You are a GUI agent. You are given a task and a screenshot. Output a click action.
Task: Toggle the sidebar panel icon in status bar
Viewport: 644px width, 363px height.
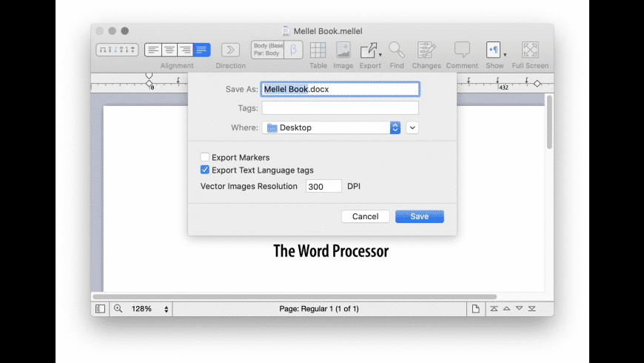click(x=100, y=309)
